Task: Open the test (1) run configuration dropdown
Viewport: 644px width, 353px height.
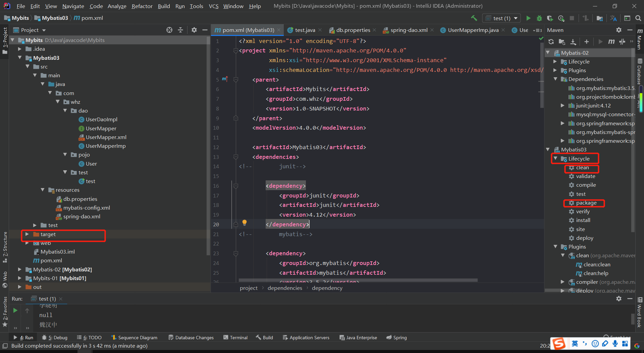Action: click(502, 18)
